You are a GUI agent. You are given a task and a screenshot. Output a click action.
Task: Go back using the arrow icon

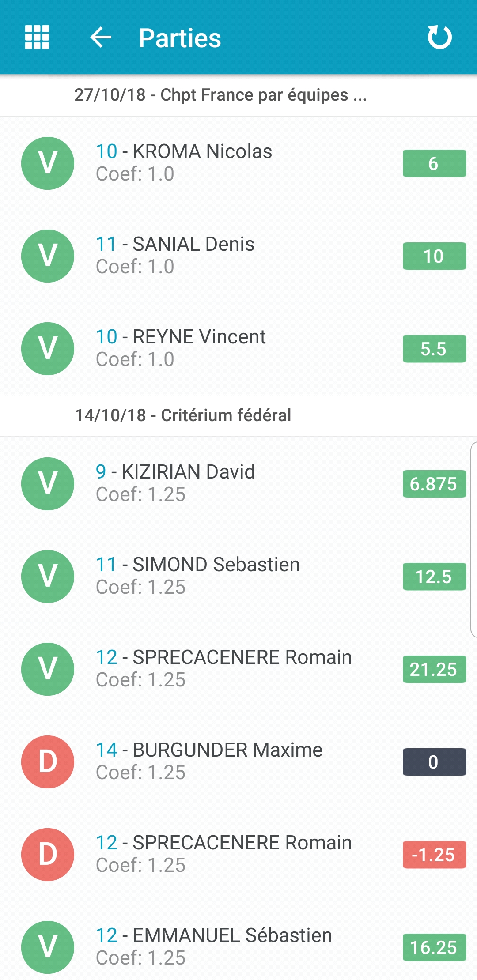pos(101,38)
